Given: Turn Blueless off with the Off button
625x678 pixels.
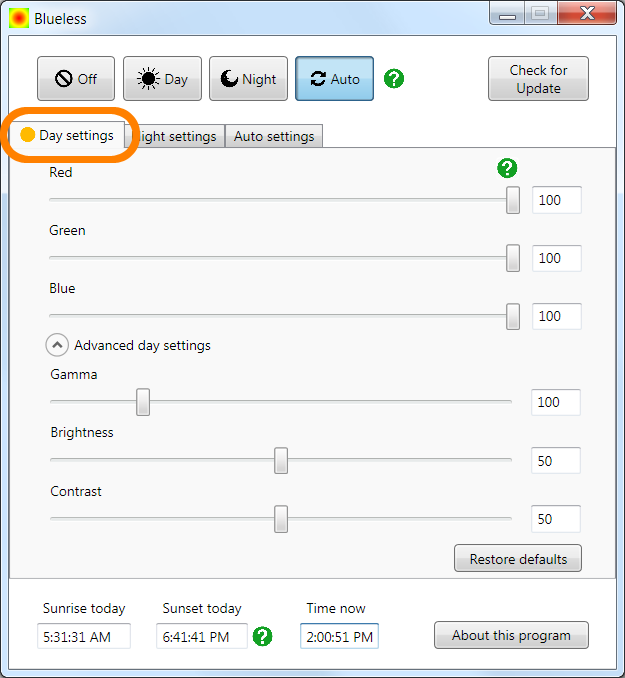Looking at the screenshot, I should coord(76,79).
